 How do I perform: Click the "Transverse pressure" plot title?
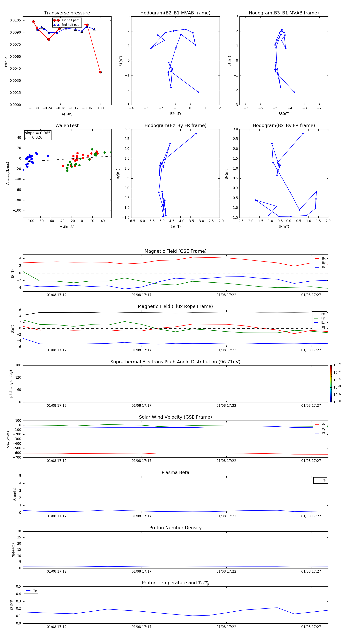pos(67,13)
